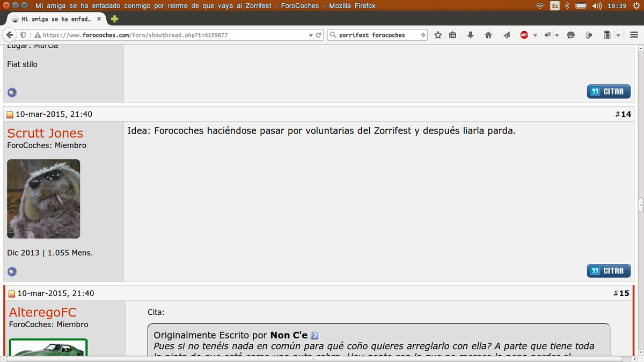Click the online status icon below Fiat stilo
Screen dimensions: 644x362
click(12, 92)
